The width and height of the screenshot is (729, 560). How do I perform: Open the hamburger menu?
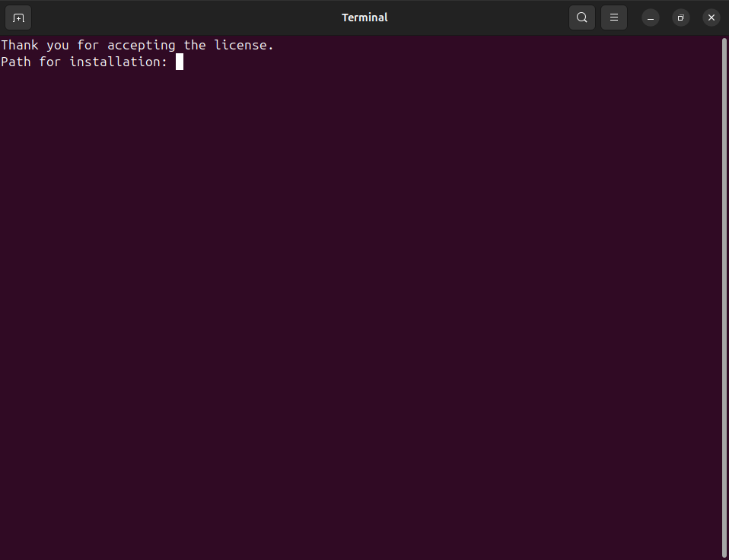[614, 17]
